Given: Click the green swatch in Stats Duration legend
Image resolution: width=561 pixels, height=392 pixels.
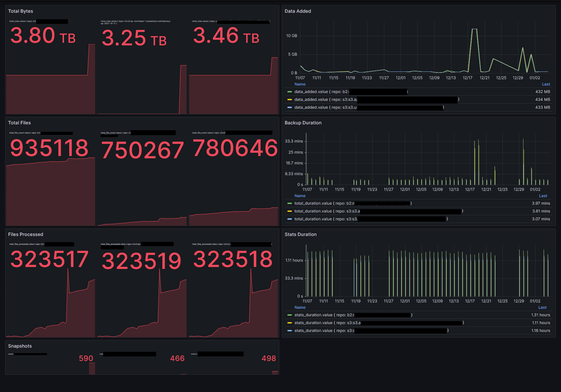Looking at the screenshot, I should click(289, 315).
